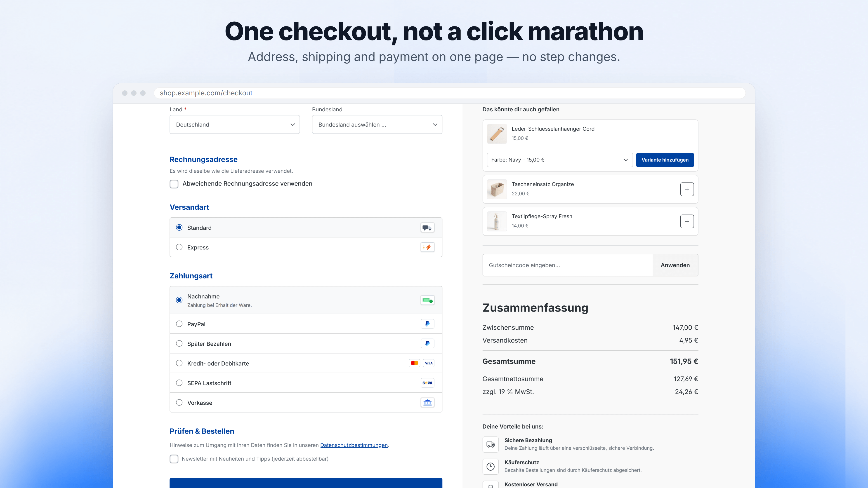The image size is (868, 488).
Task: Open the Bundesland auswählen dropdown
Action: pos(377,125)
